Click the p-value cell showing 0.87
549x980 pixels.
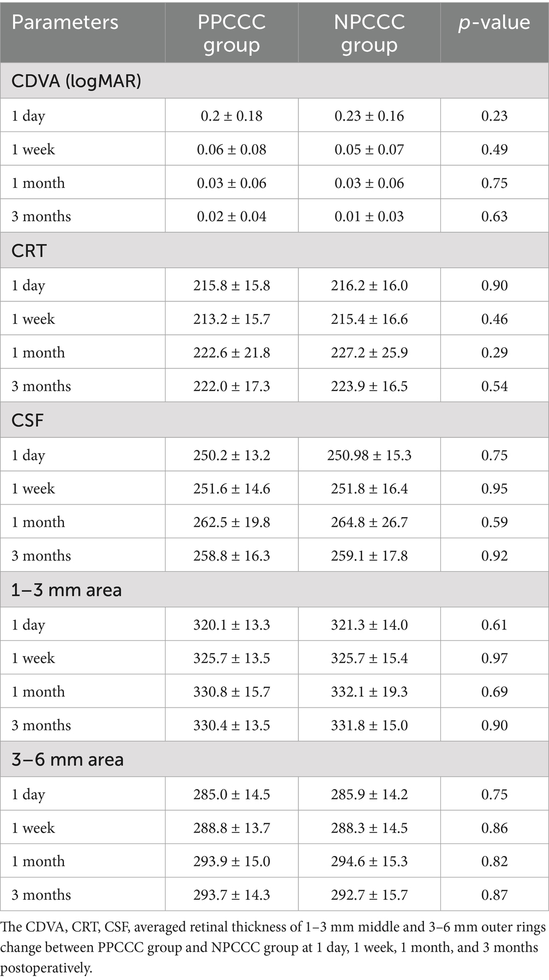tap(494, 895)
